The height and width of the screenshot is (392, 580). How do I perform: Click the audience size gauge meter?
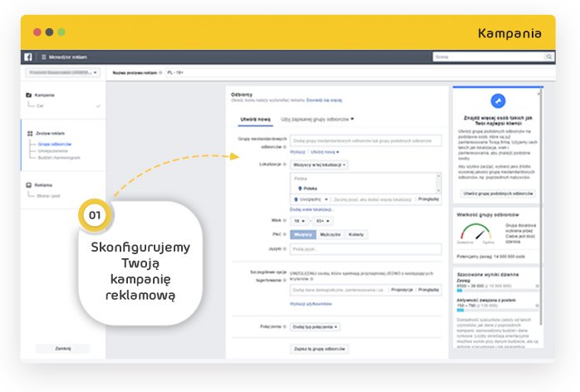tap(476, 230)
